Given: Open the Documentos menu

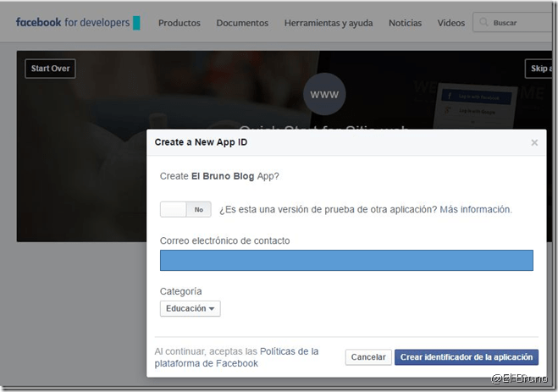Looking at the screenshot, I should point(241,23).
